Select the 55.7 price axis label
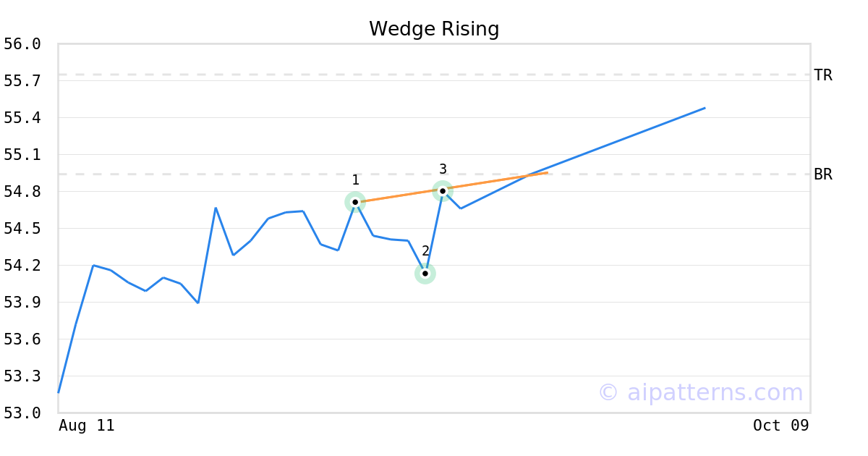The height and width of the screenshot is (456, 868). 22,81
